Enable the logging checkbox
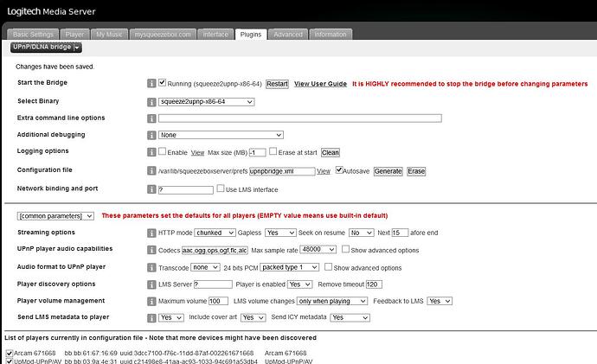This screenshot has width=597, height=364. (162, 151)
